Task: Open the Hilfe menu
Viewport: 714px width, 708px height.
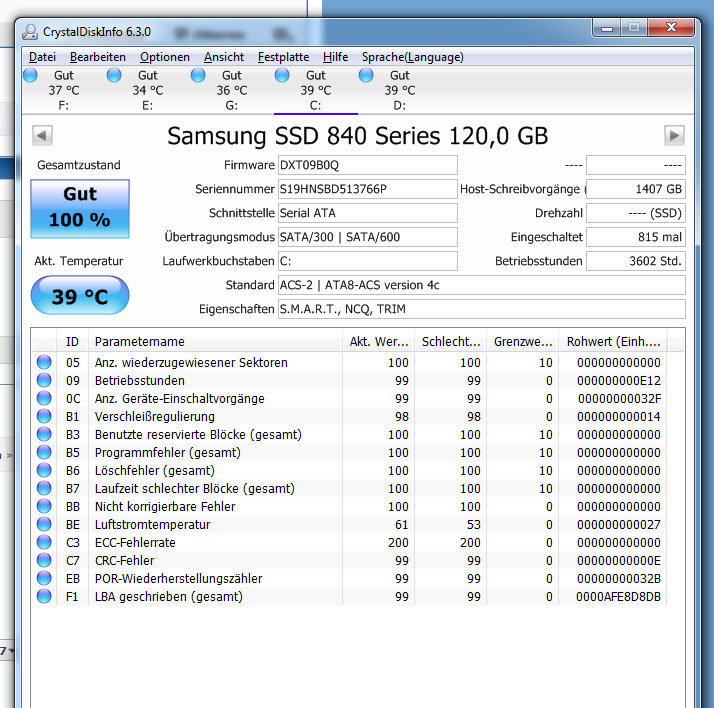Action: (x=335, y=57)
